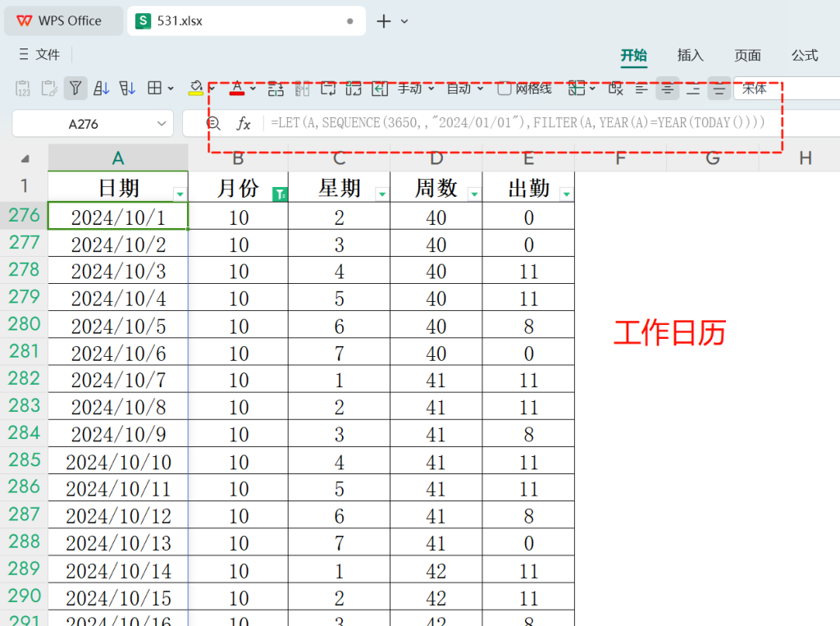Click the 日期 header cell

click(118, 187)
